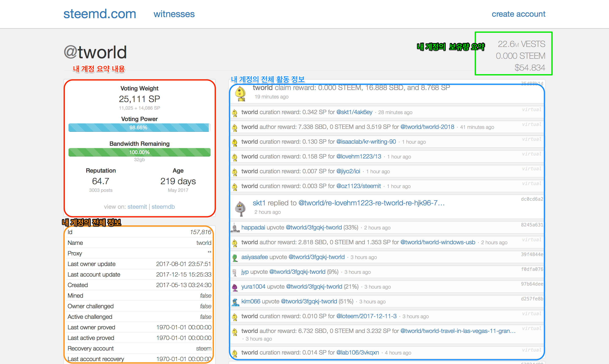This screenshot has height=364, width=609.
Task: Open the @lovehm1223/13 post link
Action: (359, 157)
